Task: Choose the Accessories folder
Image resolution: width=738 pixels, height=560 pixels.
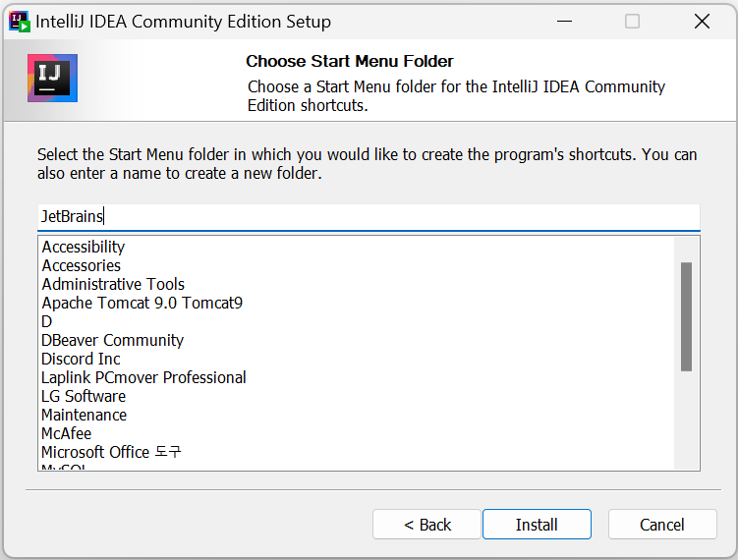Action: pos(82,265)
